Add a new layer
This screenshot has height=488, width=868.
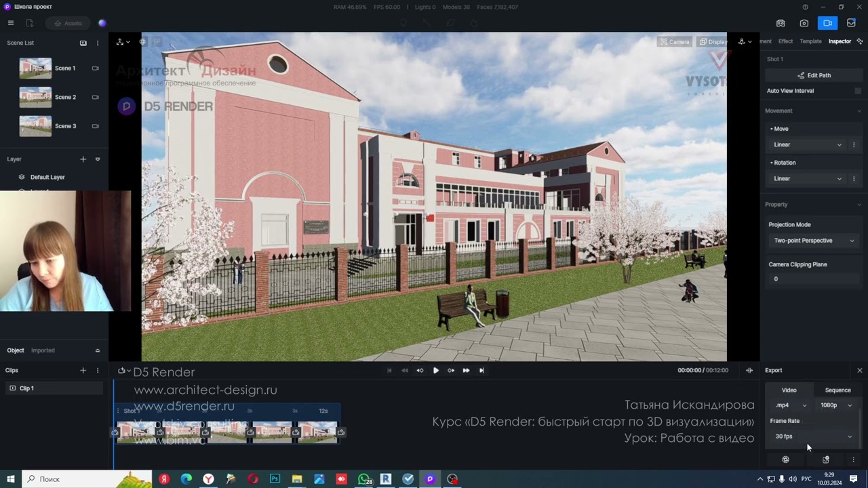pos(83,159)
